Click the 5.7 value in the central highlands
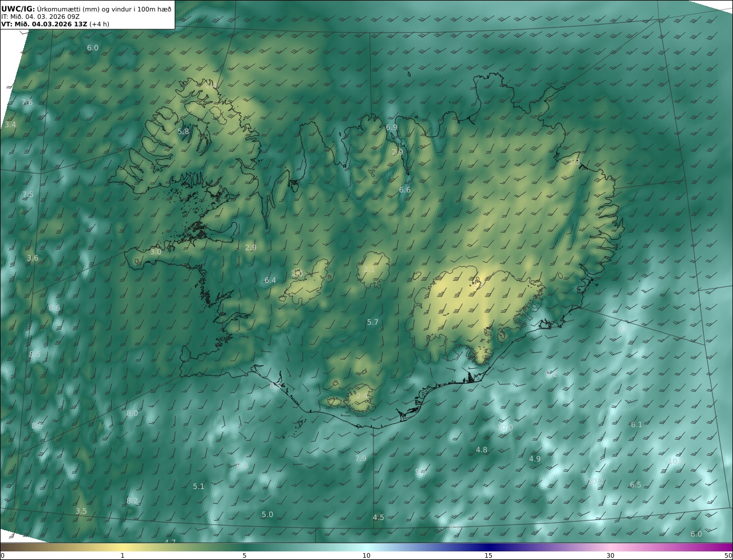733x560 pixels. (373, 322)
